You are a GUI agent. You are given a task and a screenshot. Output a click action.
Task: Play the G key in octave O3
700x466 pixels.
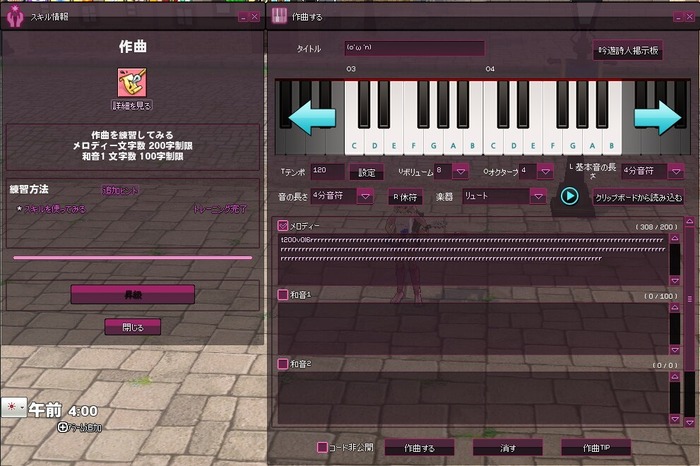[x=433, y=143]
